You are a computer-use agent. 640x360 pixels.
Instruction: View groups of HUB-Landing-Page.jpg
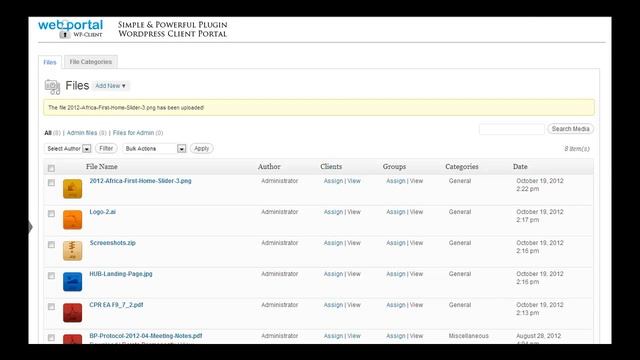coord(416,274)
